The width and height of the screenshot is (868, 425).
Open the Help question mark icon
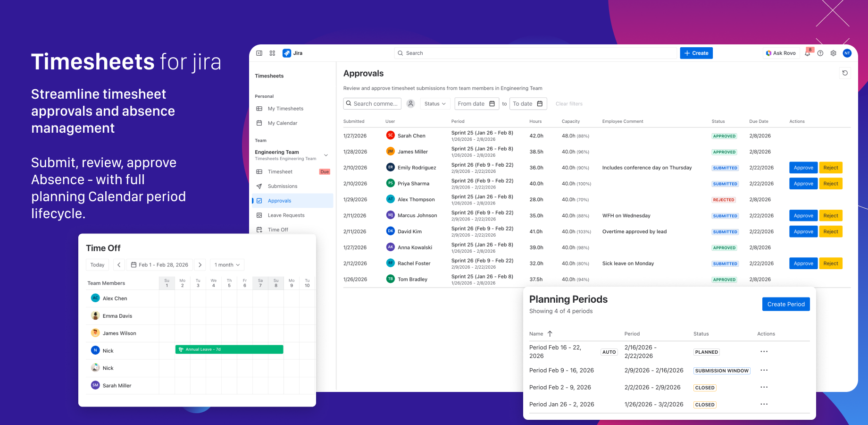(820, 53)
